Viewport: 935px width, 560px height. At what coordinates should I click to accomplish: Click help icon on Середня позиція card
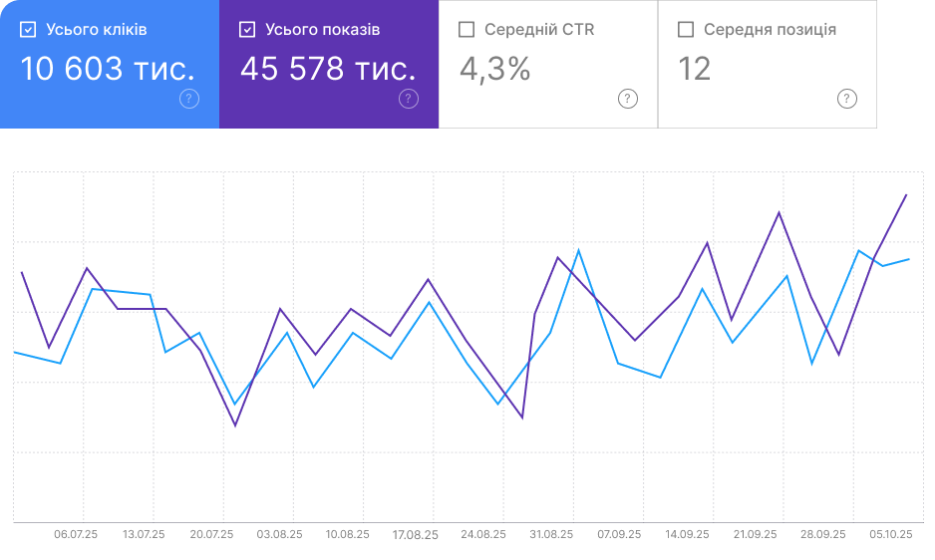point(846,98)
